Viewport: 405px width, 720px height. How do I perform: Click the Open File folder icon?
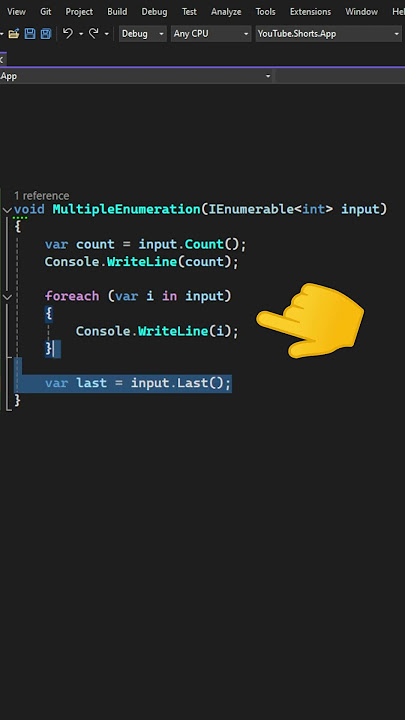click(14, 34)
